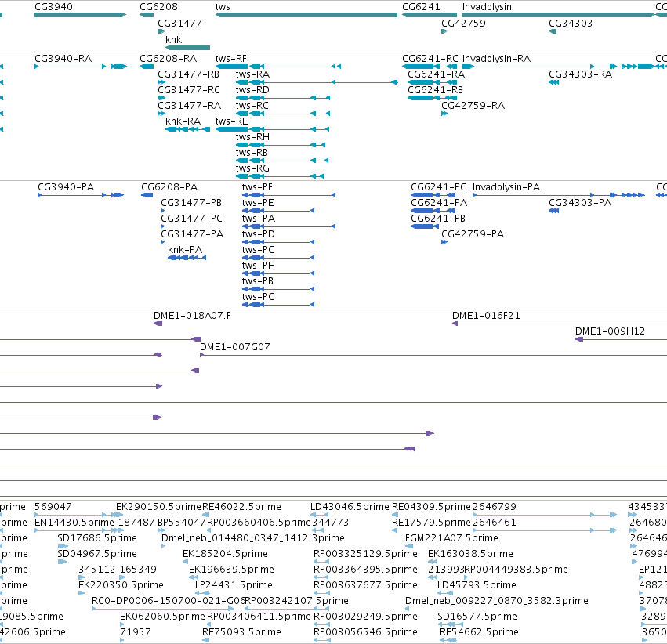Screen dimensions: 667x644
Task: Select the tws-PE protein label
Action: point(258,203)
